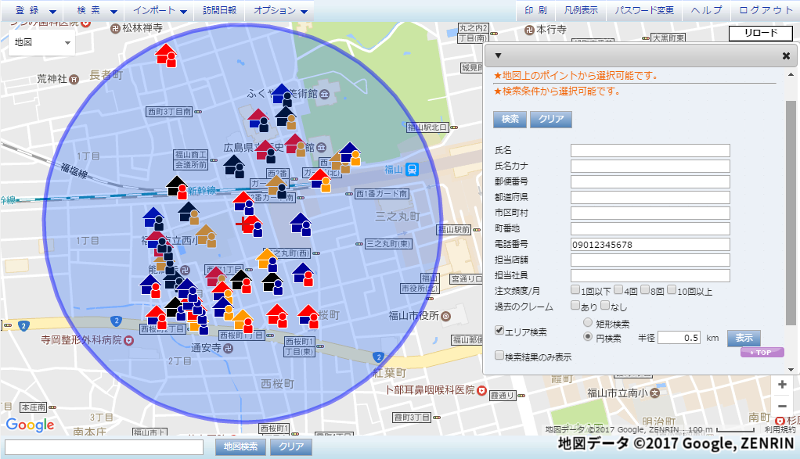Click the 寺岡整形外科病院 hospital icon
Image resolution: width=800 pixels, height=459 pixels.
[x=129, y=340]
